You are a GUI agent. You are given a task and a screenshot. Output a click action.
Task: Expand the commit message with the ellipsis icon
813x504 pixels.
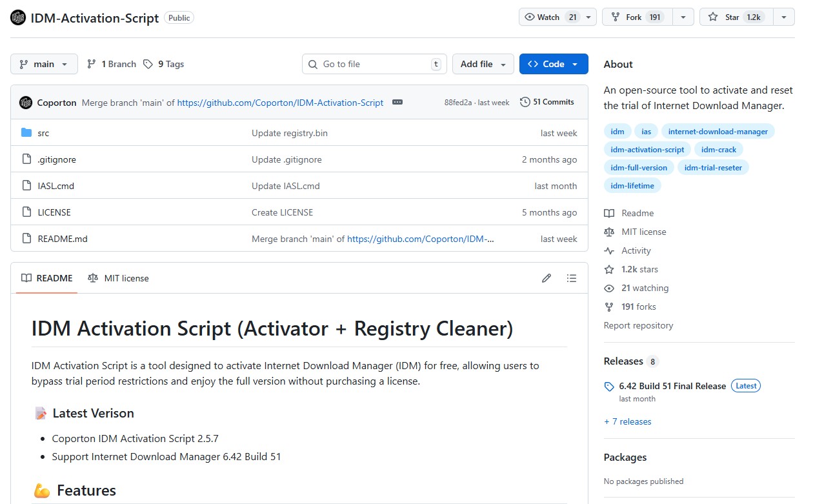397,102
